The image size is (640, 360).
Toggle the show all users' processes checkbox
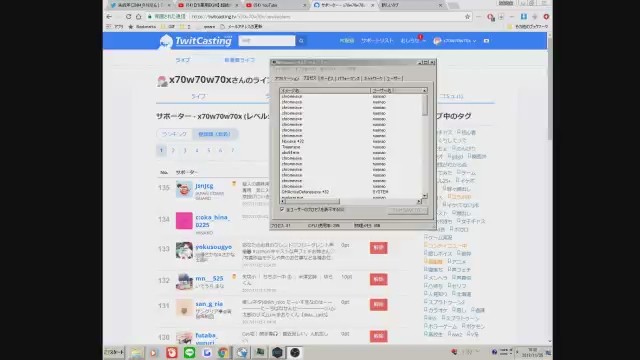pyautogui.click(x=282, y=209)
